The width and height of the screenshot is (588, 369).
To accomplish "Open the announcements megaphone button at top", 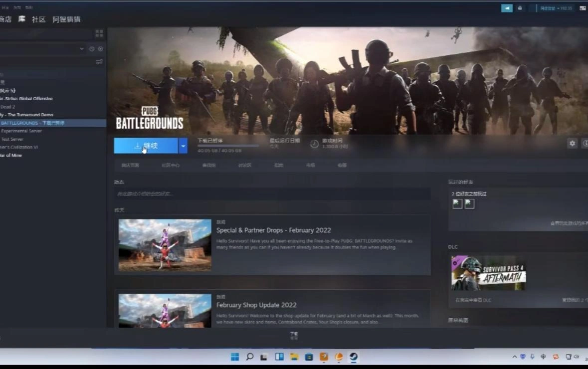I will 507,8.
